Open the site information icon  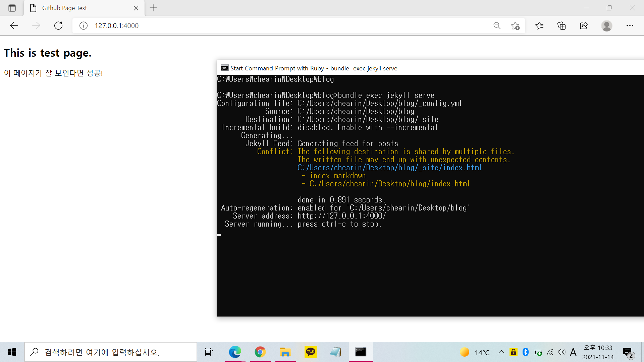pyautogui.click(x=84, y=26)
